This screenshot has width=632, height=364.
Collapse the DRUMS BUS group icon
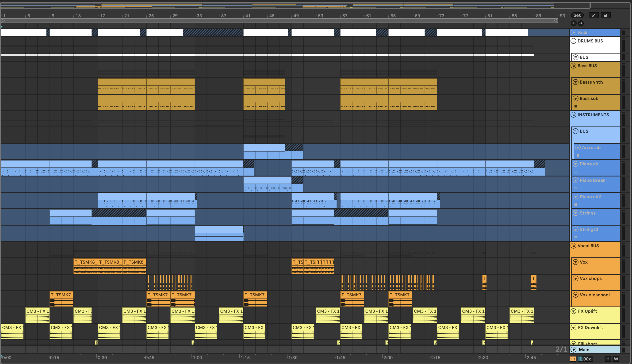(x=573, y=41)
